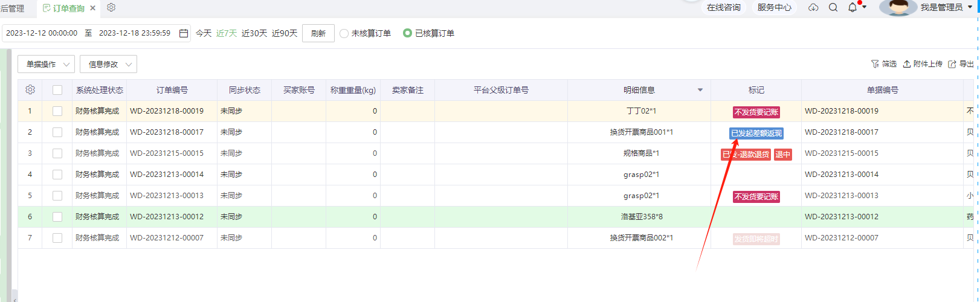980x302 pixels.
Task: Click the 刷新 refresh button
Action: (x=318, y=33)
